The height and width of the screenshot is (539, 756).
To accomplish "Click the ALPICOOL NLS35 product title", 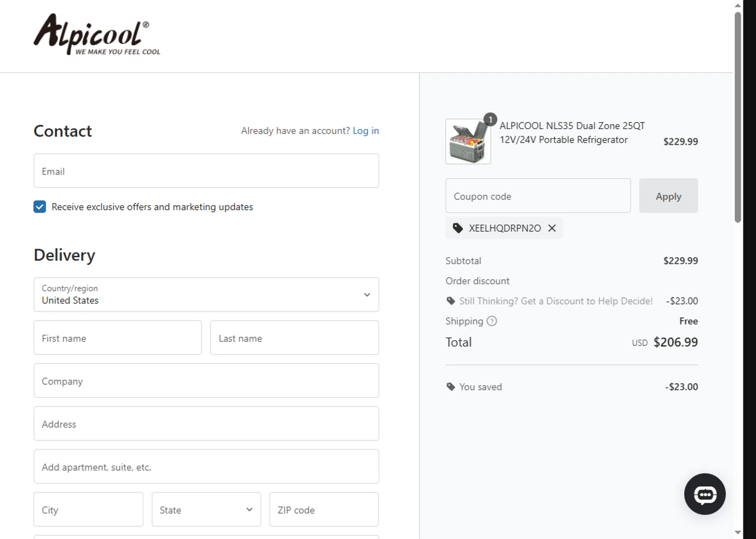I will [572, 133].
